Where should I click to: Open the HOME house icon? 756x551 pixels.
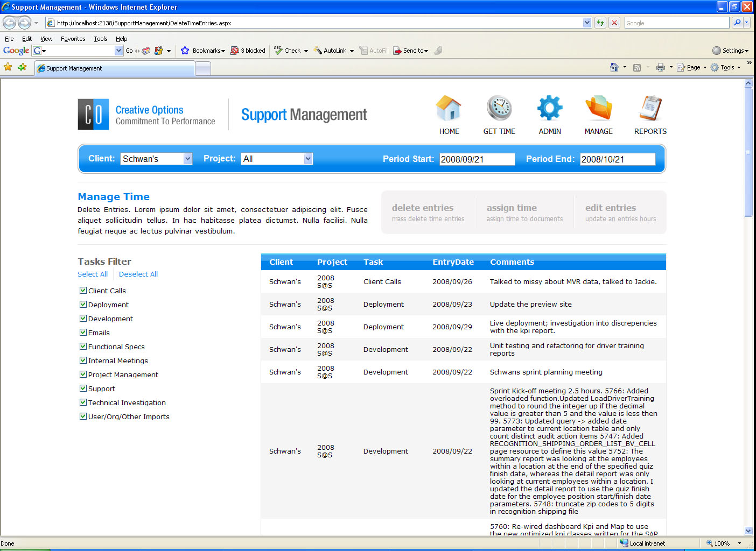449,108
